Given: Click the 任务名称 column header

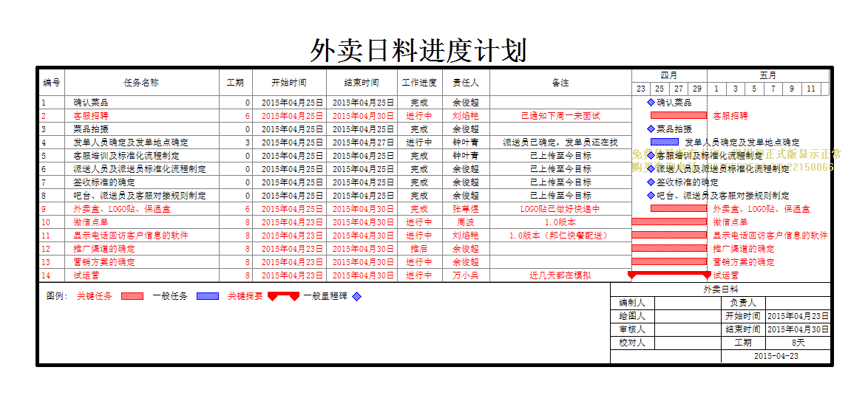Looking at the screenshot, I should click(x=142, y=83).
